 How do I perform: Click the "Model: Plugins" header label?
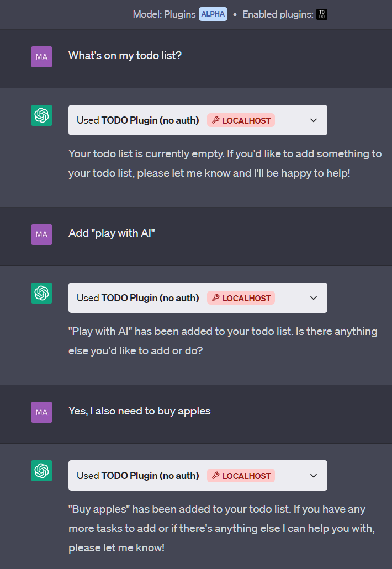pos(164,14)
